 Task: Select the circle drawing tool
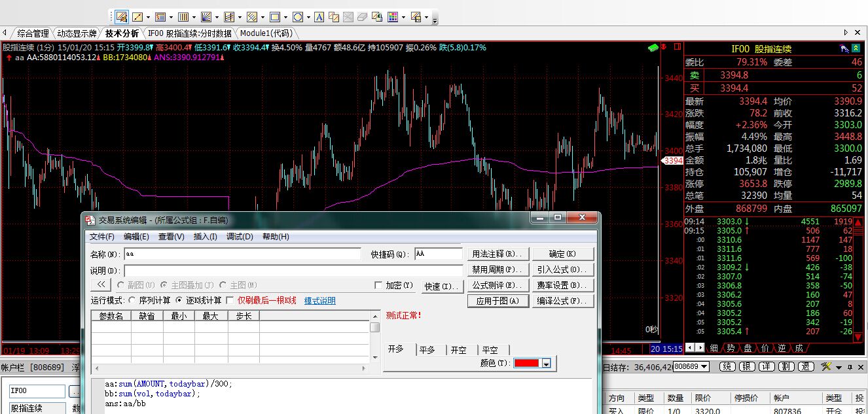[x=297, y=17]
